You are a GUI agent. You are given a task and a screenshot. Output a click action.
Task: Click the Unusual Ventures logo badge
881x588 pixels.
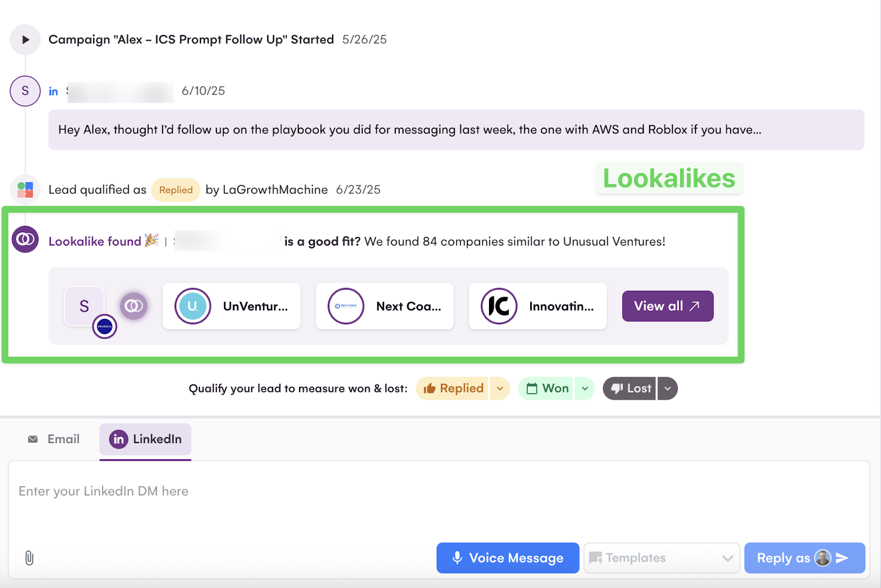[x=105, y=326]
